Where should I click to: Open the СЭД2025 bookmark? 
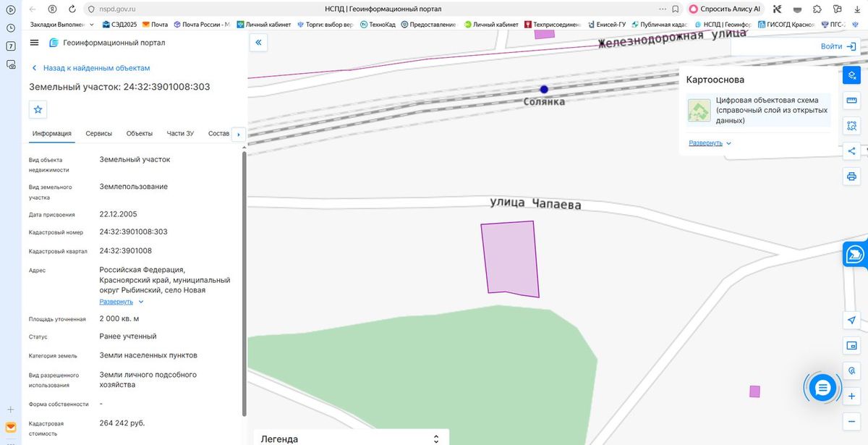[x=119, y=25]
